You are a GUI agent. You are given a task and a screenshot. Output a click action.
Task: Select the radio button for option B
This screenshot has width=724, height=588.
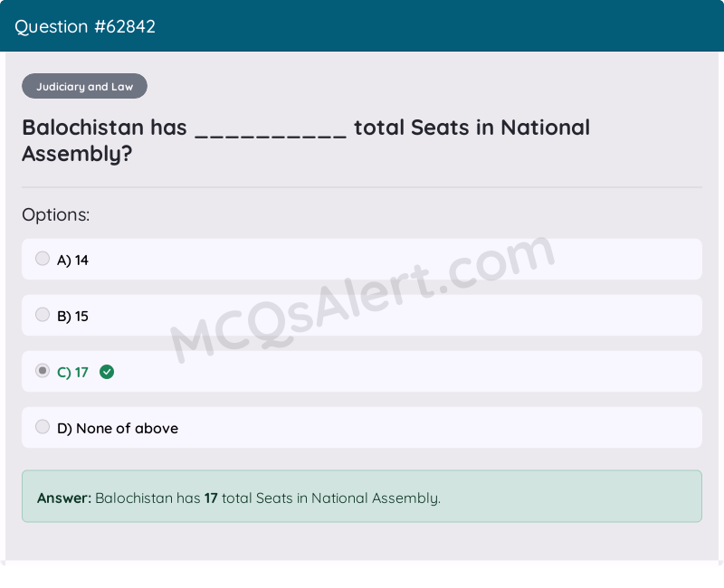(43, 315)
